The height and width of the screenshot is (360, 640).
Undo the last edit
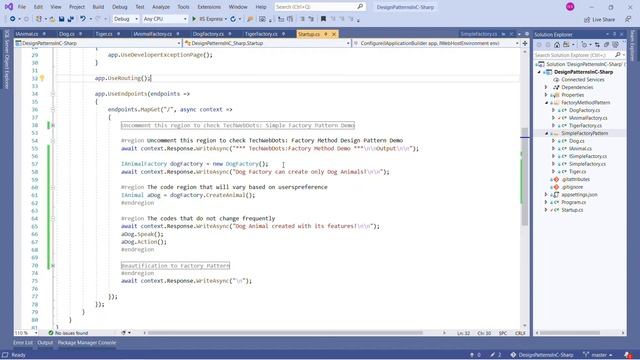(83, 19)
